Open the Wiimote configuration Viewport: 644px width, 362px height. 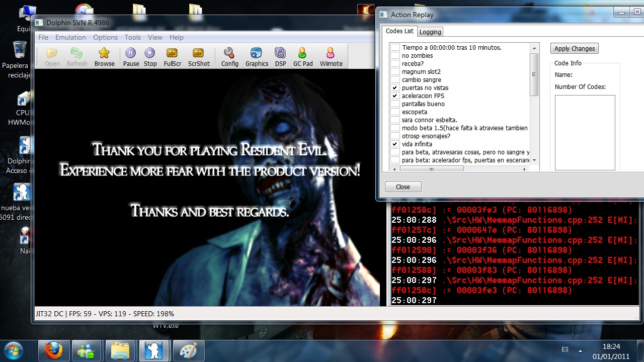click(331, 53)
